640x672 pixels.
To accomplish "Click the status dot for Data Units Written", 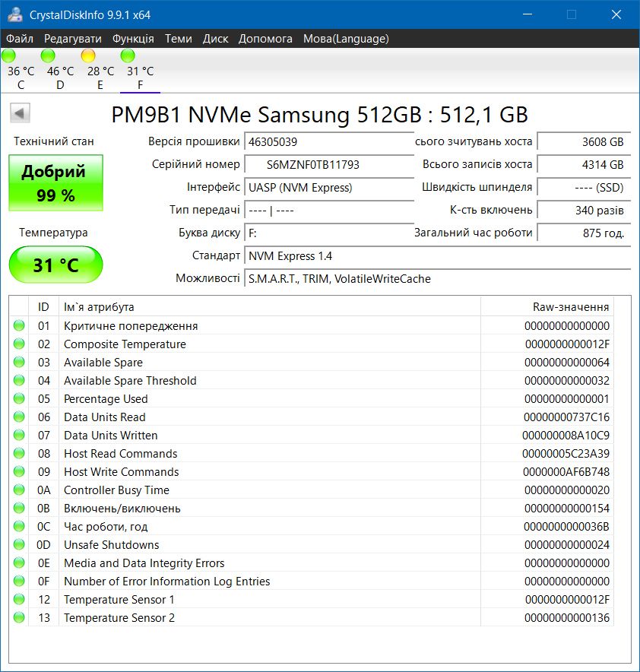I will [x=19, y=435].
